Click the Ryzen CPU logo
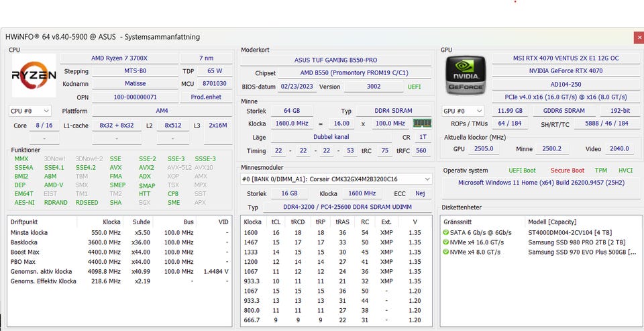Screen dimensions: 644x331 coord(34,75)
